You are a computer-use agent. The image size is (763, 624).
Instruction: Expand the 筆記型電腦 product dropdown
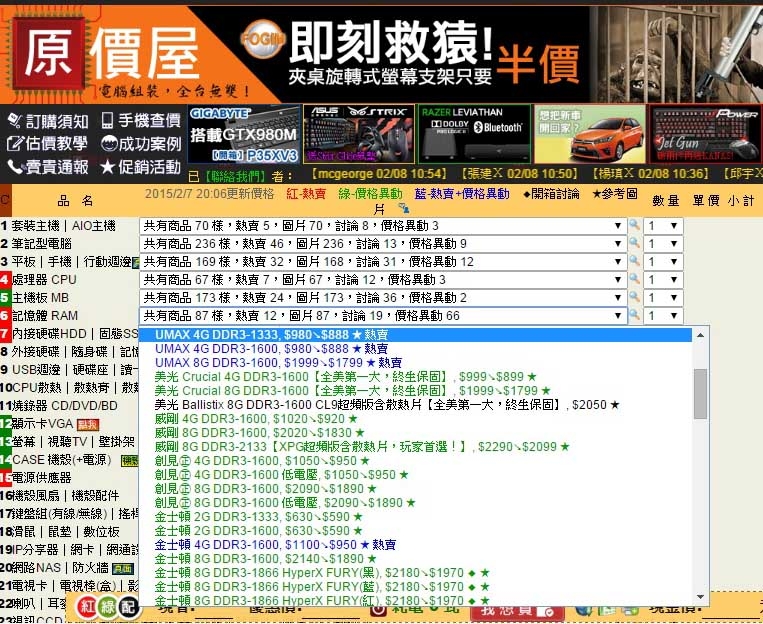pos(383,244)
